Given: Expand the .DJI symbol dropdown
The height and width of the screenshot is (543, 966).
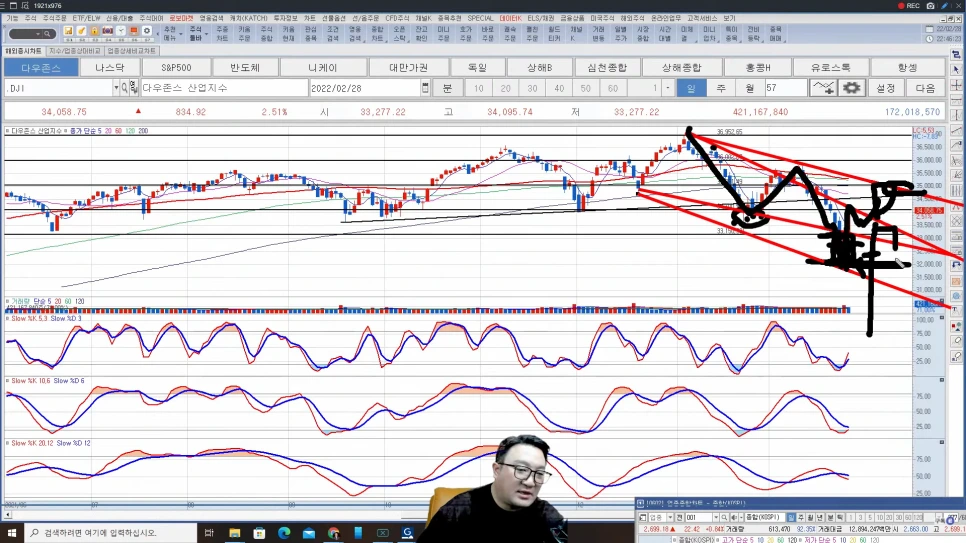Looking at the screenshot, I should click(116, 88).
